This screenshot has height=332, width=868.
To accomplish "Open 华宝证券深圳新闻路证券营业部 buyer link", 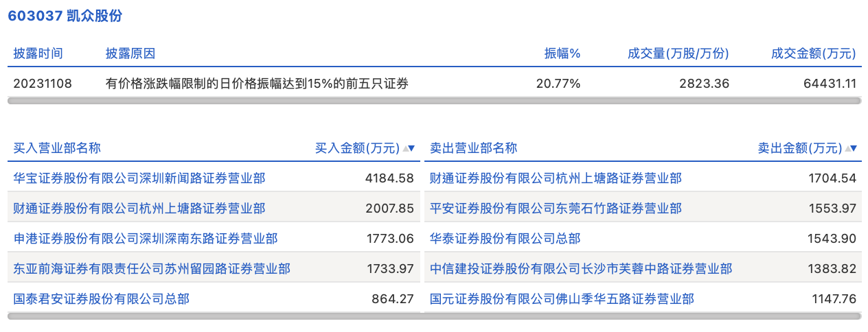I will pos(139,178).
